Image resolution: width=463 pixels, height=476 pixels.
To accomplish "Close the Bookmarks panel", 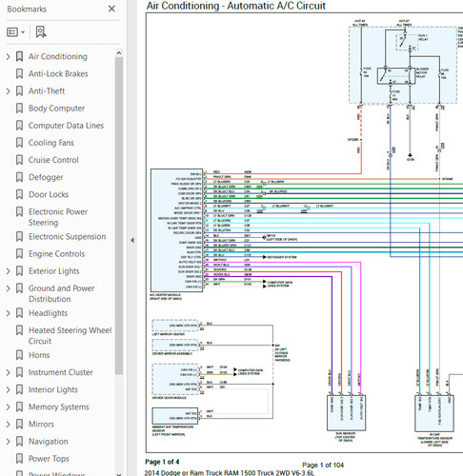I will (111, 9).
